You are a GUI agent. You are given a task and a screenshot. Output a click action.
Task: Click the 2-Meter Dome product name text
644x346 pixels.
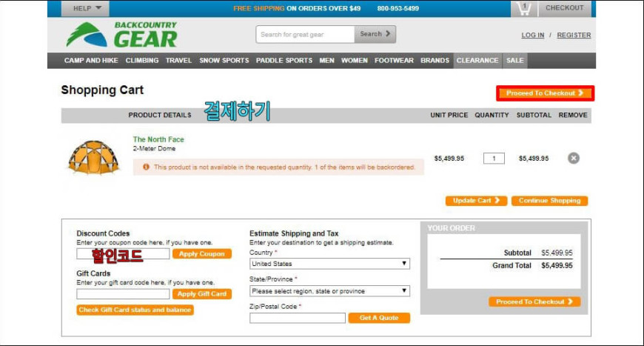[154, 149]
